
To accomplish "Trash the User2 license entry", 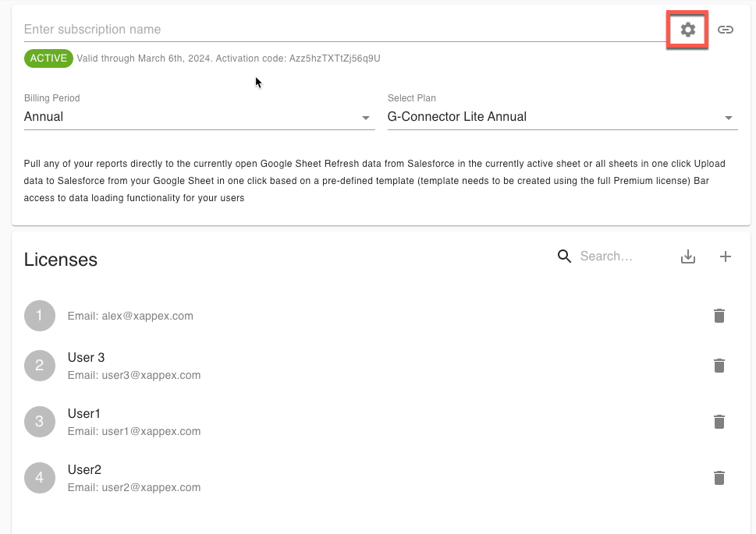I will [719, 478].
